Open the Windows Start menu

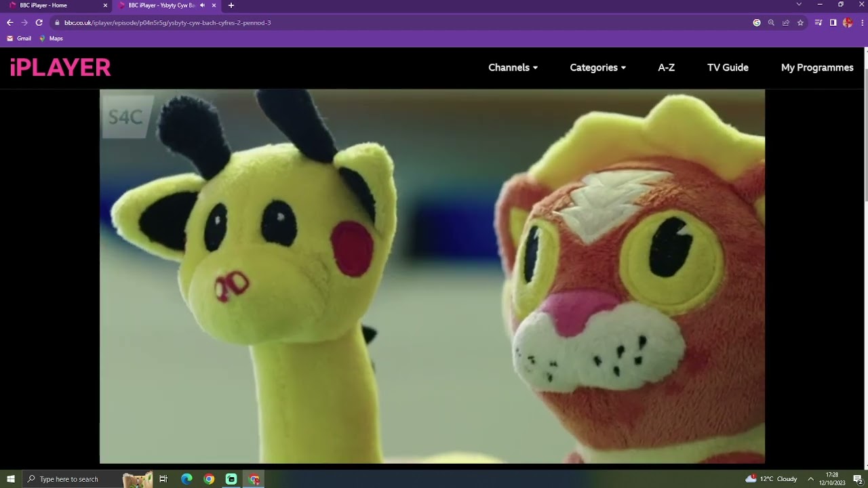[x=11, y=479]
